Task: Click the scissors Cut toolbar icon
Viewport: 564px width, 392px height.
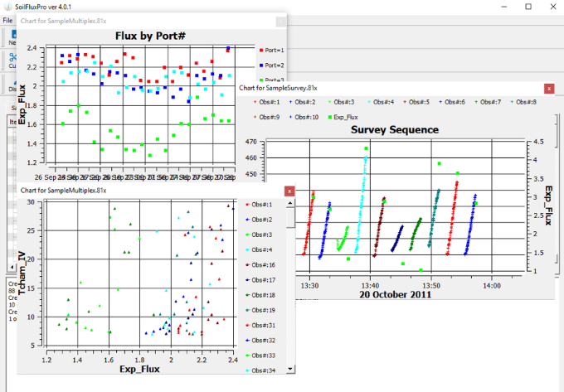Action: point(12,57)
